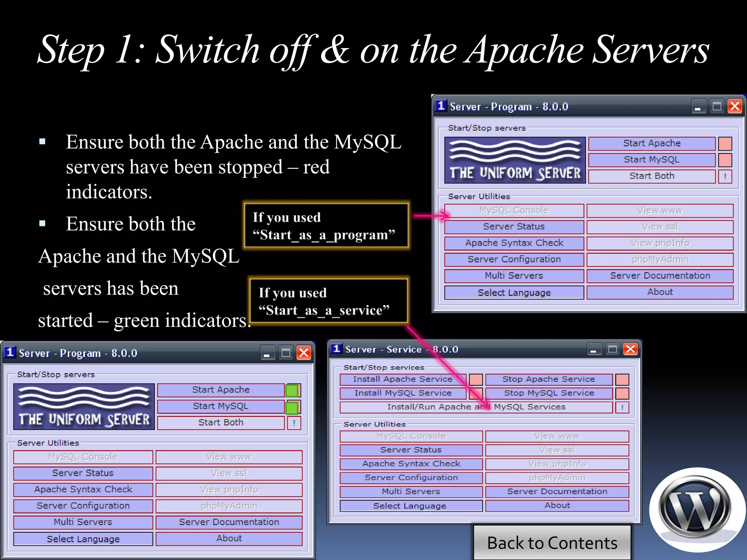This screenshot has height=560, width=747.
Task: Click About in top-right Program window
Action: point(660,292)
